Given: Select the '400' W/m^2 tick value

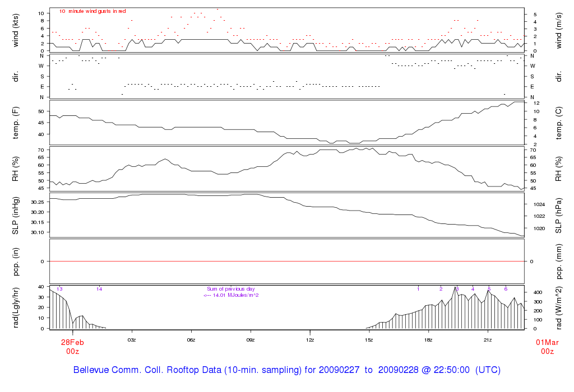Looking at the screenshot, I should pos(538,292).
